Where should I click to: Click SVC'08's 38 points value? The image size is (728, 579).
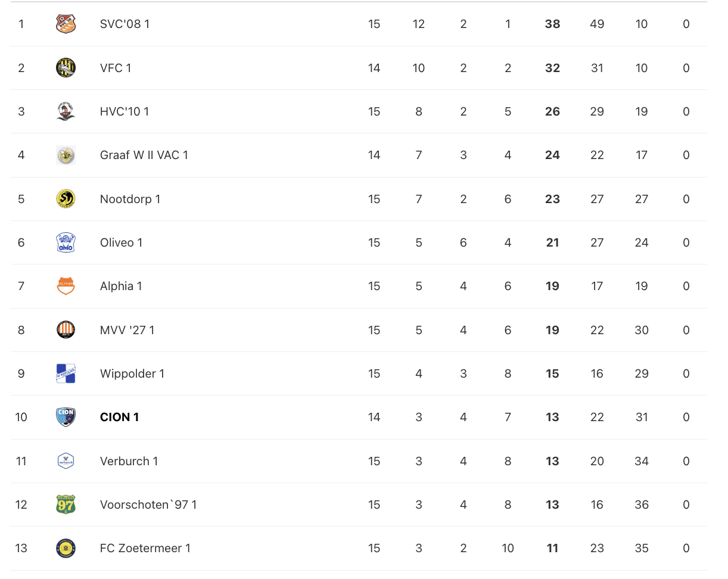552,24
